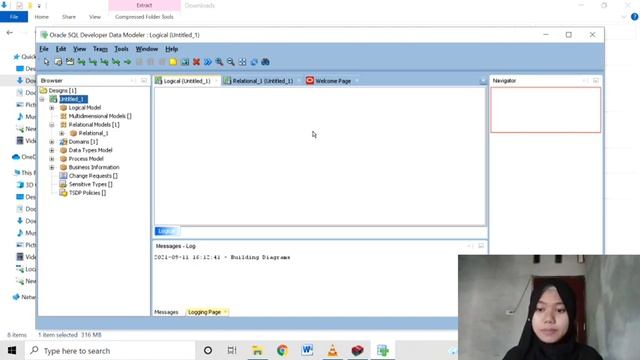
Task: Select Untitled_1 in the Browser tree
Action: pyautogui.click(x=73, y=99)
